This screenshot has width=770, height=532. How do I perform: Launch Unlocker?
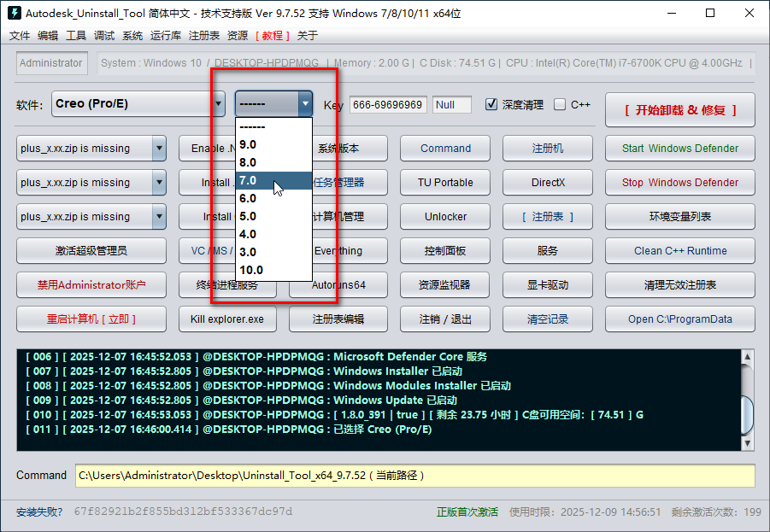point(445,216)
